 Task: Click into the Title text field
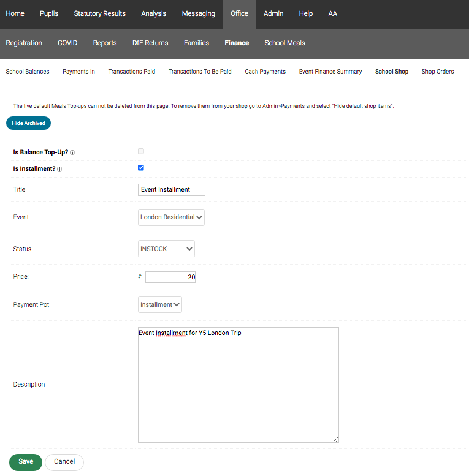[172, 190]
